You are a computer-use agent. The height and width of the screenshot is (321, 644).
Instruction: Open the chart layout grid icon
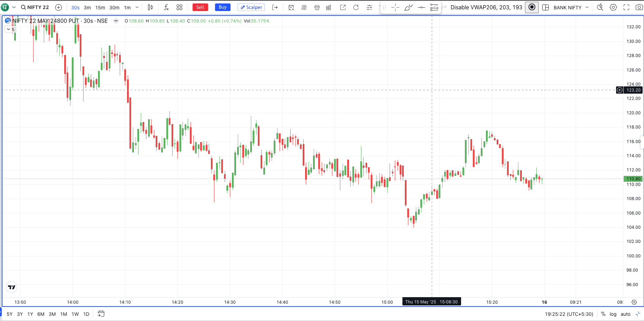tap(546, 7)
